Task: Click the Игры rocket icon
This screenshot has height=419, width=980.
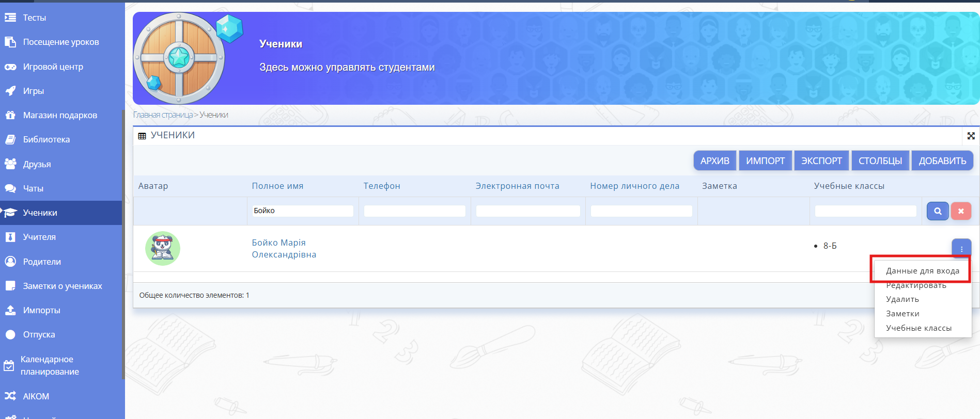Action: [x=10, y=91]
